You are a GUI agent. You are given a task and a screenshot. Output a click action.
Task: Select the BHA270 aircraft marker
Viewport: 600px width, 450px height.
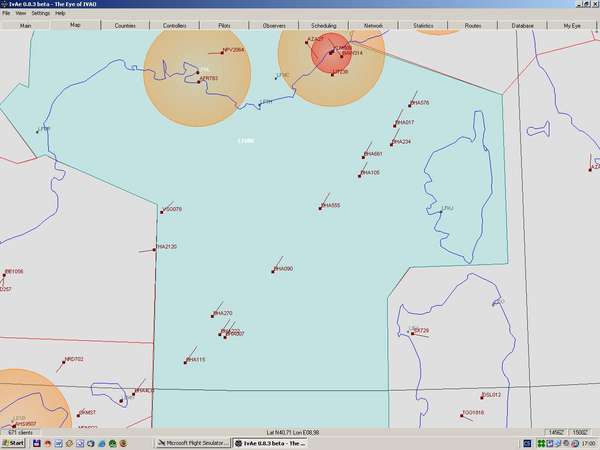213,316
